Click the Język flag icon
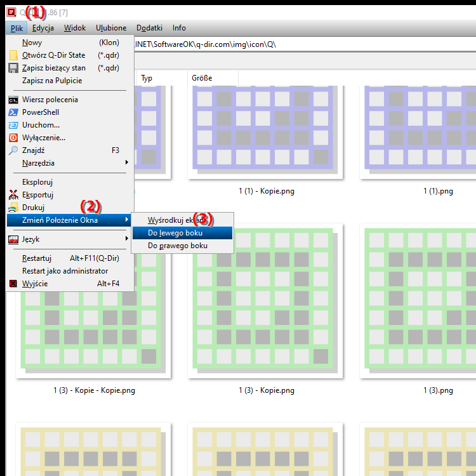Image resolution: width=476 pixels, height=476 pixels. [13, 239]
